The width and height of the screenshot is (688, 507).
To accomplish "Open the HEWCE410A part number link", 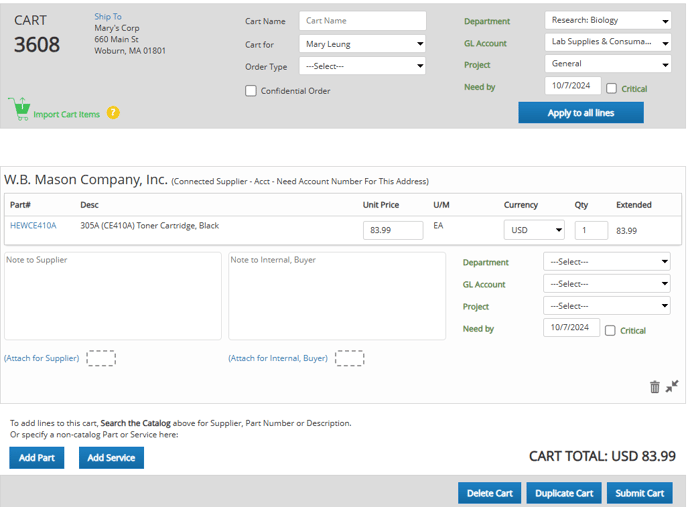I will pyautogui.click(x=33, y=226).
